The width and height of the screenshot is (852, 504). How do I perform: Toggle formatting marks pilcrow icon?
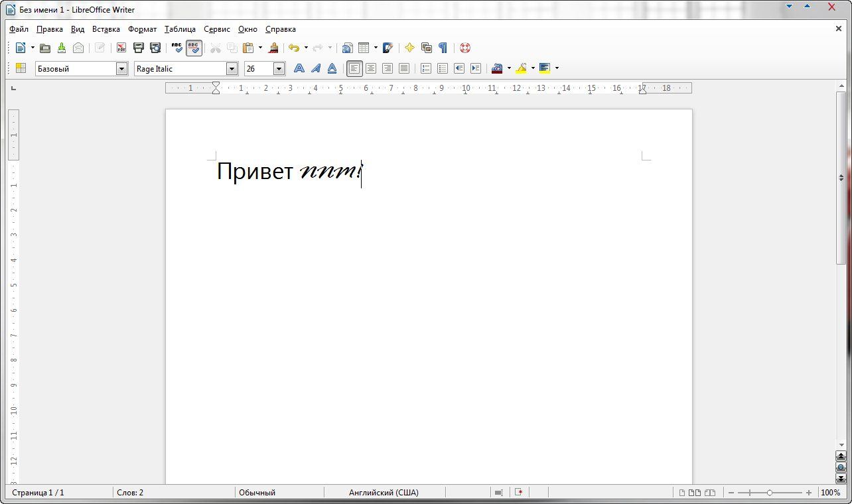click(x=443, y=48)
